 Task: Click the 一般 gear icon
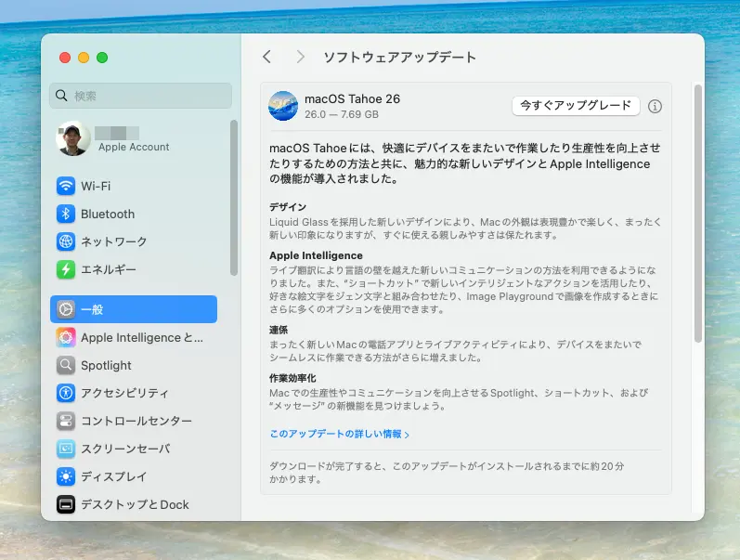tap(66, 309)
